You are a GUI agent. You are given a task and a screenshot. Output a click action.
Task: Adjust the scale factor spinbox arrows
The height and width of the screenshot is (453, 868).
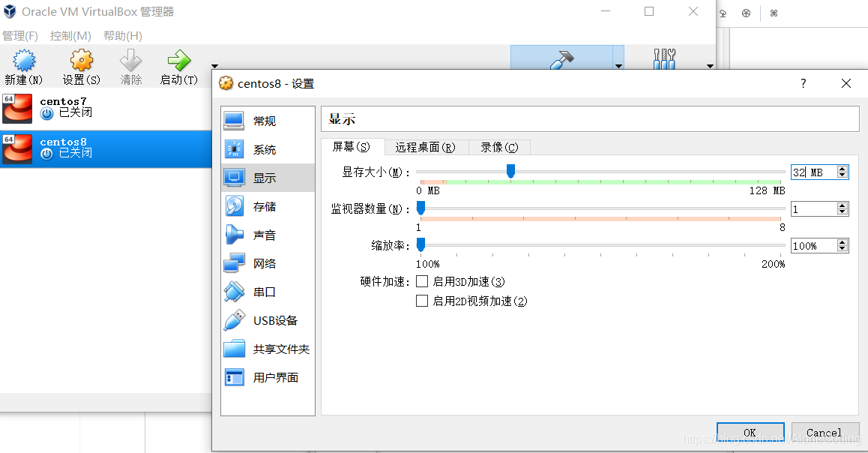click(843, 245)
